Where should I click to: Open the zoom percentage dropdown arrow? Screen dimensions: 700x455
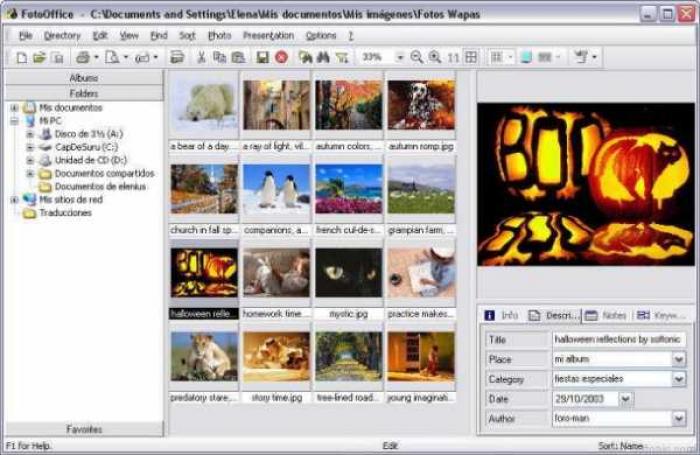click(x=400, y=58)
